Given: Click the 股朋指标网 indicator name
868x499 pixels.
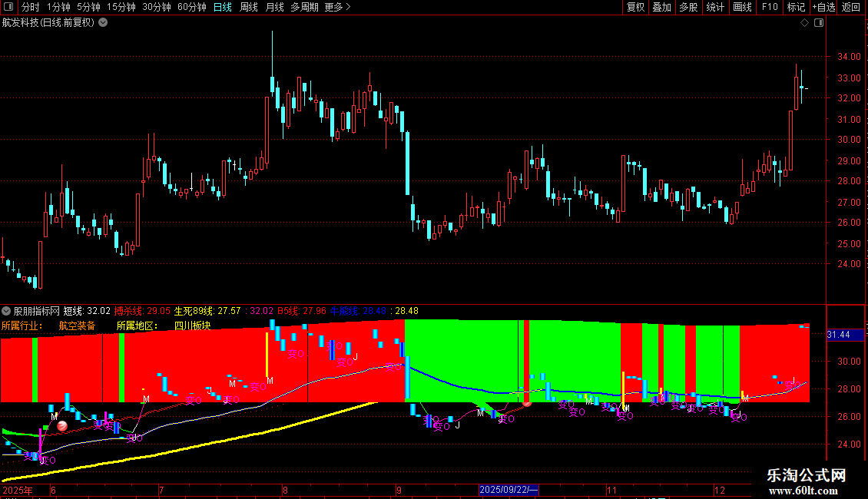Looking at the screenshot, I should point(37,311).
